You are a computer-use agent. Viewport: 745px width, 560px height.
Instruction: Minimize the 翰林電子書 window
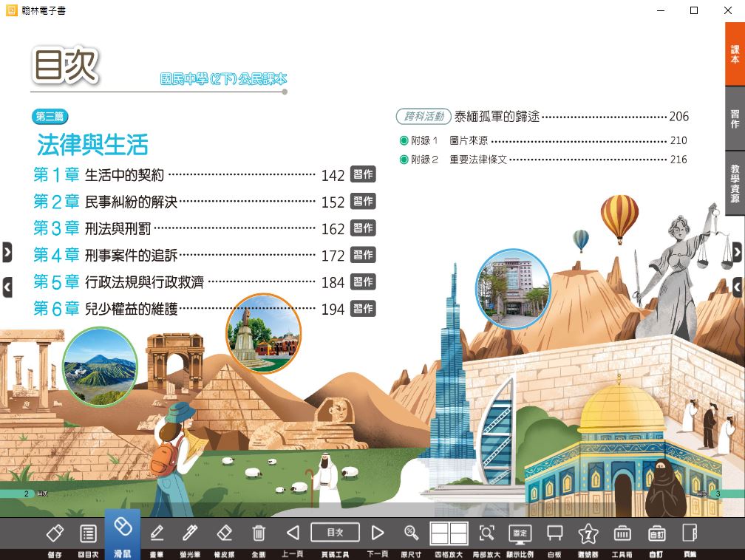661,10
